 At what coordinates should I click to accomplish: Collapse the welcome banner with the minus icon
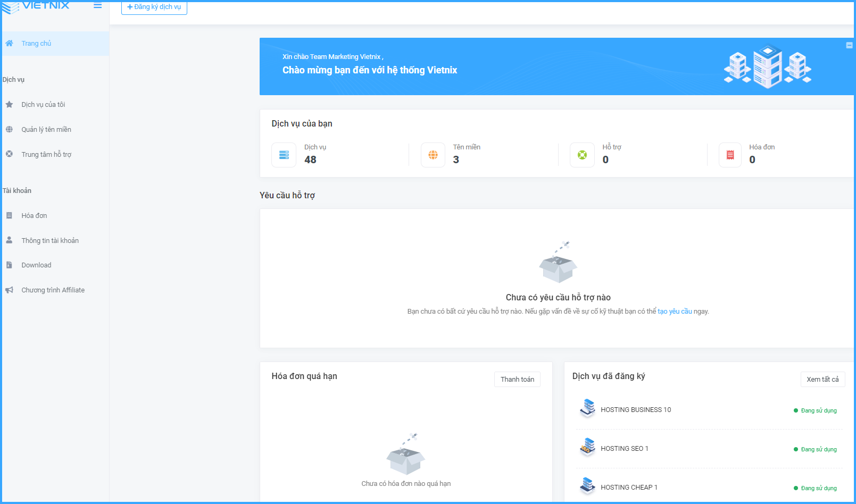point(849,45)
